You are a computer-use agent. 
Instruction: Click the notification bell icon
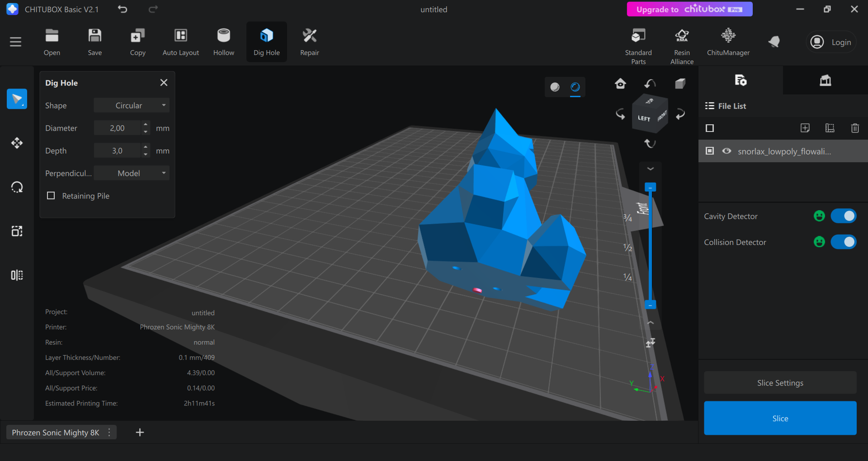[774, 42]
